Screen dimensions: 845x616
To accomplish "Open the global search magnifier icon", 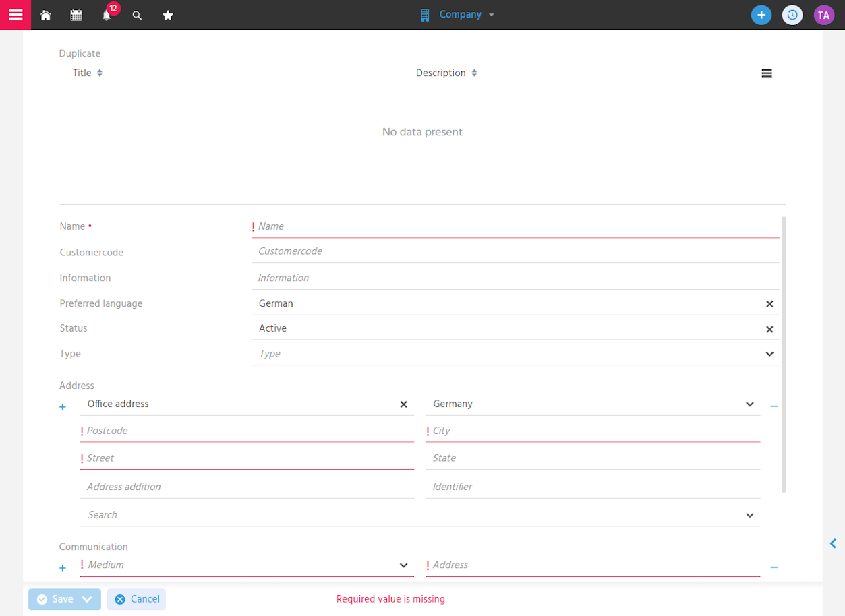I will click(137, 15).
